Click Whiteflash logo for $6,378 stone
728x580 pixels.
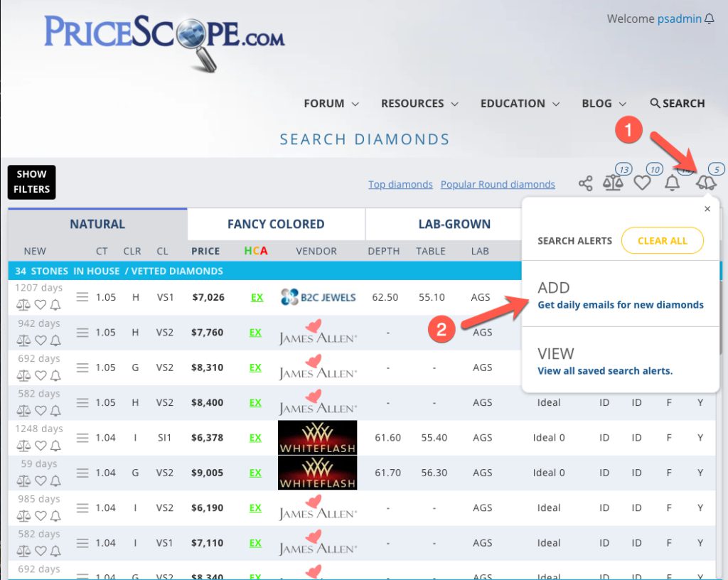pos(318,438)
